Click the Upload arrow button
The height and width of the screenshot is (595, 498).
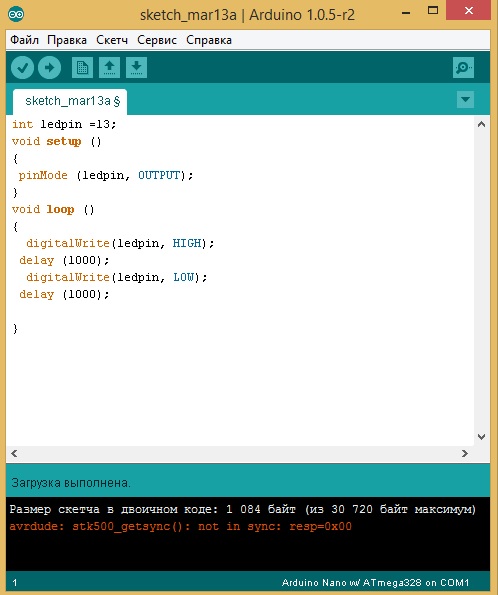tap(49, 68)
